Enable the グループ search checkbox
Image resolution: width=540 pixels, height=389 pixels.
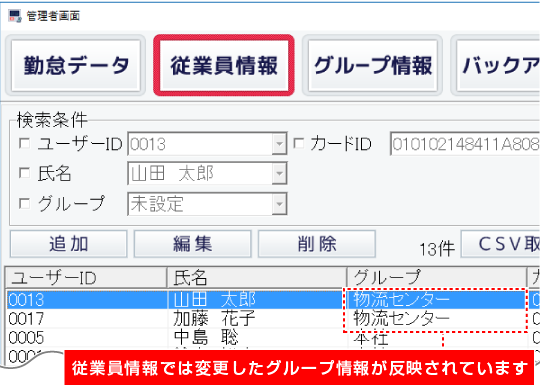pos(24,203)
